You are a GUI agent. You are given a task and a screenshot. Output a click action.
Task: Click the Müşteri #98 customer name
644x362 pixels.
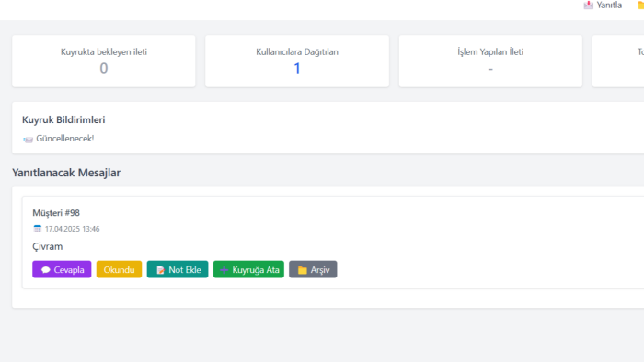[x=56, y=213]
